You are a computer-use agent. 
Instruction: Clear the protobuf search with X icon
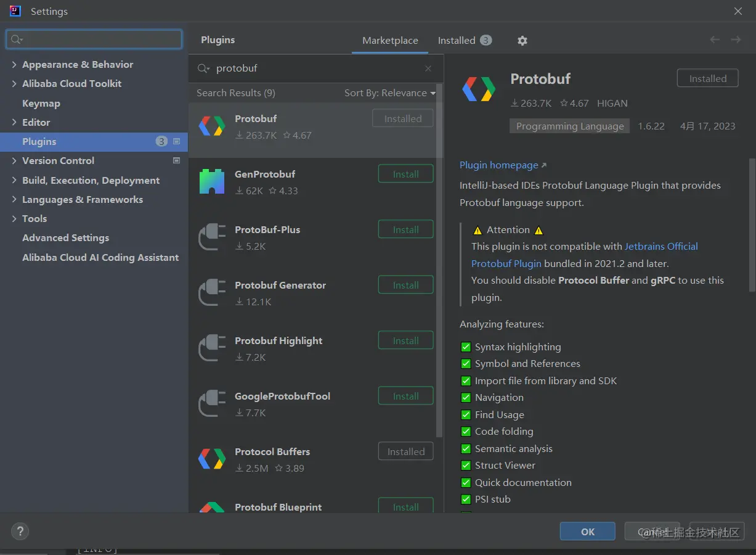428,68
